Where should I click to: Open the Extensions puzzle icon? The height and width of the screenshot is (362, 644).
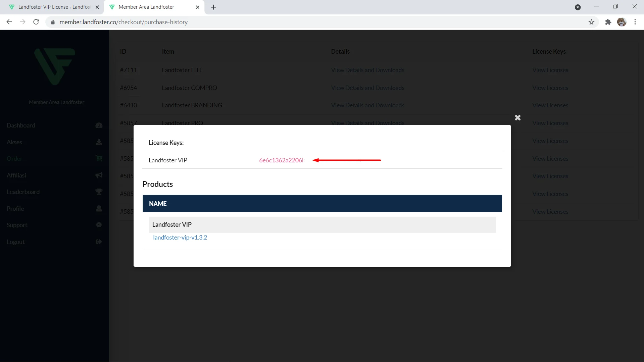608,22
